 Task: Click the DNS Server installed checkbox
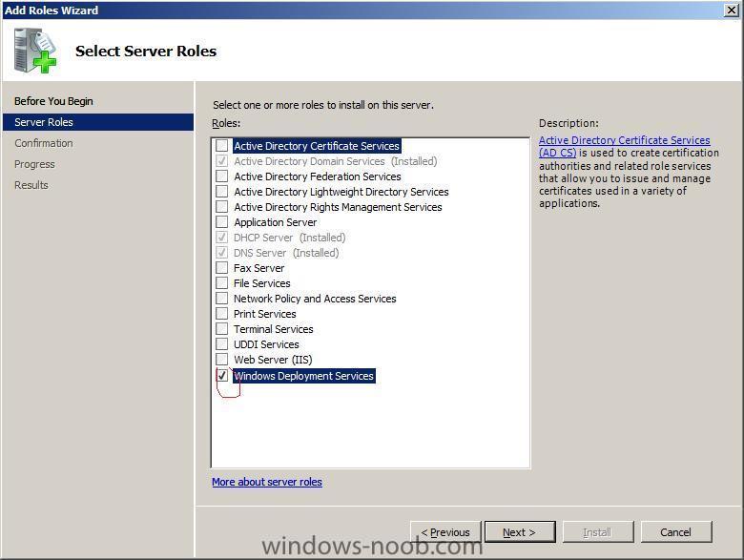(x=221, y=252)
